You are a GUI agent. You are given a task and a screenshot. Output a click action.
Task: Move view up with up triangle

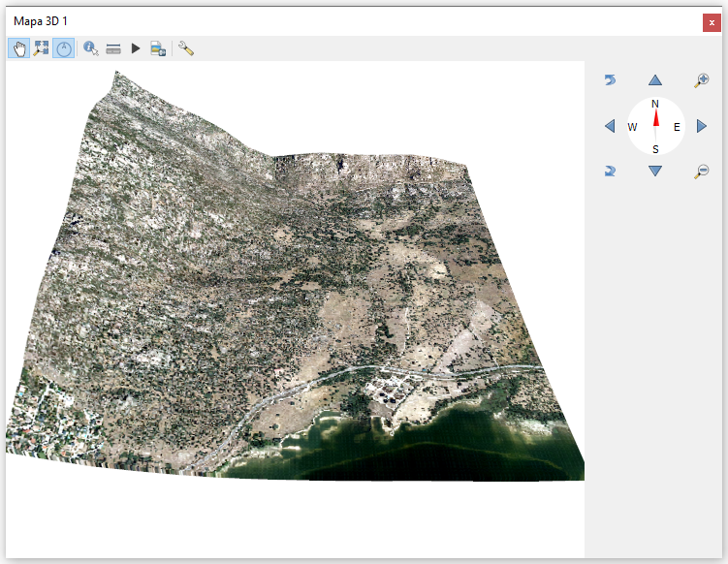point(655,80)
